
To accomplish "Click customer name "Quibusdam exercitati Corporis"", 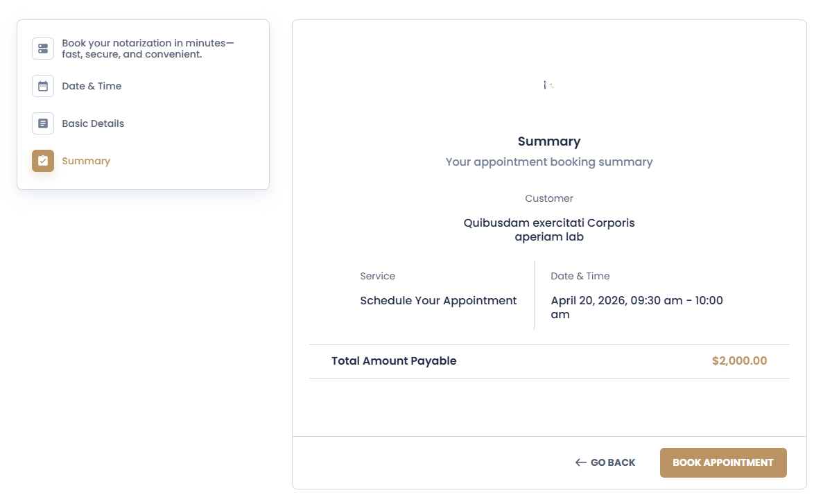I will coord(549,223).
